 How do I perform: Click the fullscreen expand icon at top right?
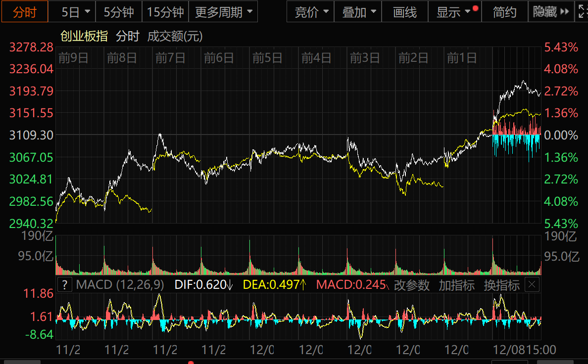pyautogui.click(x=582, y=12)
